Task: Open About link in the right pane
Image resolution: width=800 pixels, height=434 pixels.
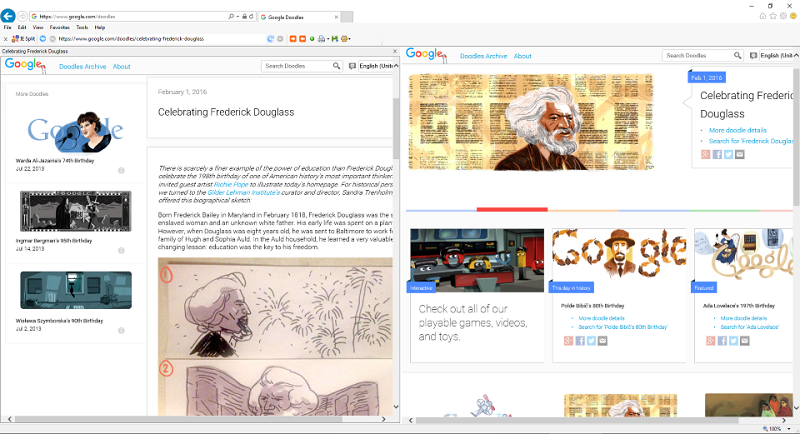Action: [x=522, y=56]
